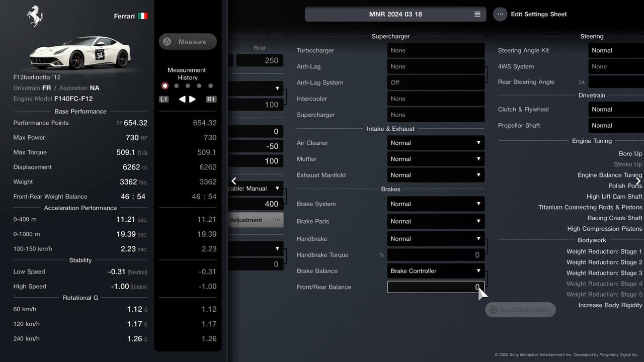This screenshot has height=362, width=644.
Task: Open the Muffler dropdown
Action: click(x=436, y=159)
